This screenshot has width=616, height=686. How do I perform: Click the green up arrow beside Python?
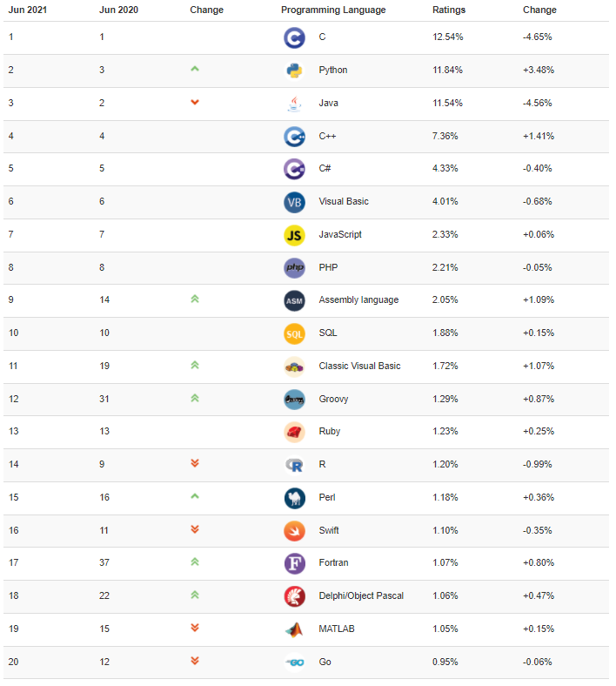click(x=195, y=69)
